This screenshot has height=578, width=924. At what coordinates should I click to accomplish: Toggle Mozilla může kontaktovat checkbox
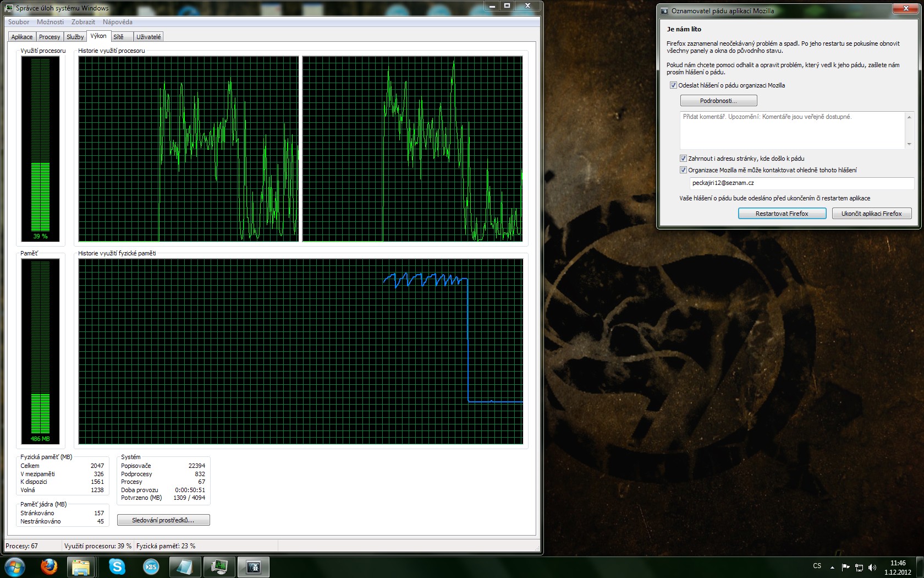[683, 170]
